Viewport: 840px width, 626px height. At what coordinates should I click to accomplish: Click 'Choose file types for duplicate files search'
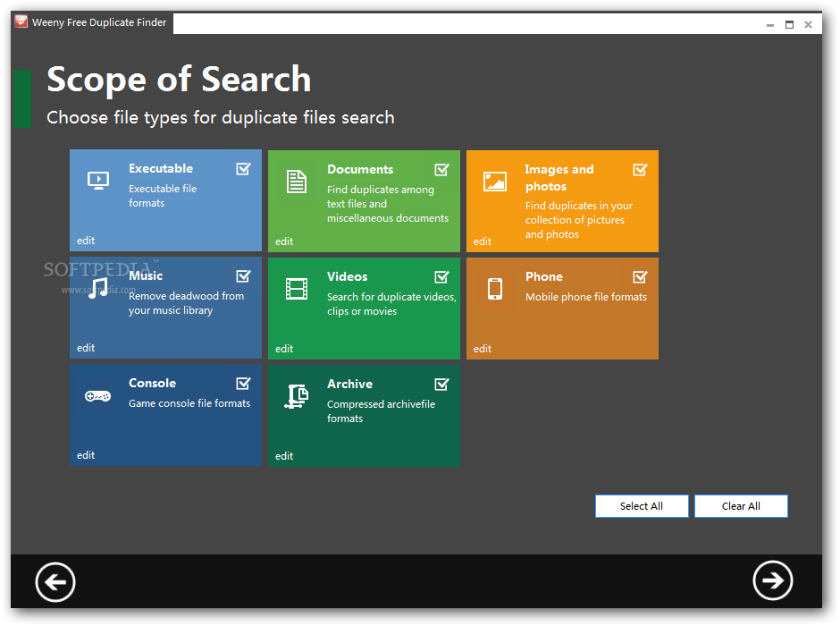221,117
